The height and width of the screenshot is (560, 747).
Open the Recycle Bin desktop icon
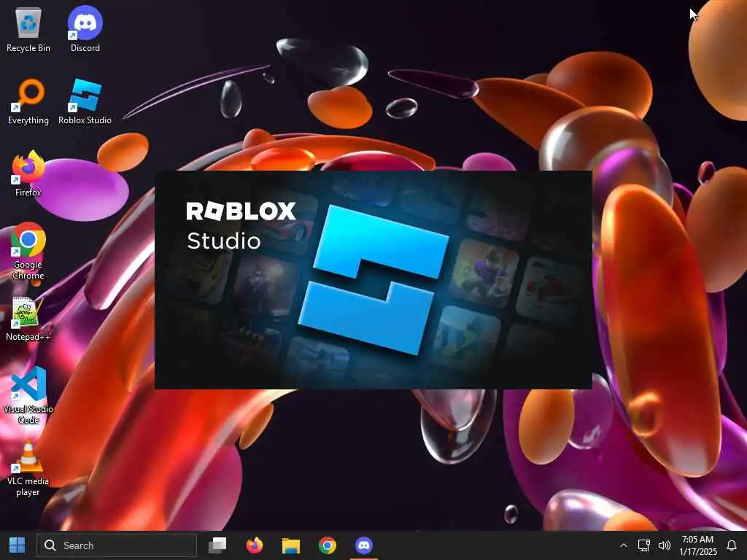[28, 29]
